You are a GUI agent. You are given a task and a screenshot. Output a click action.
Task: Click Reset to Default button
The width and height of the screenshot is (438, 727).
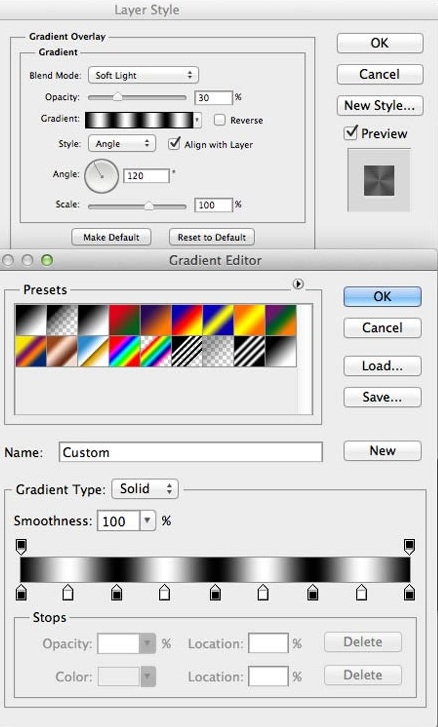pyautogui.click(x=212, y=237)
